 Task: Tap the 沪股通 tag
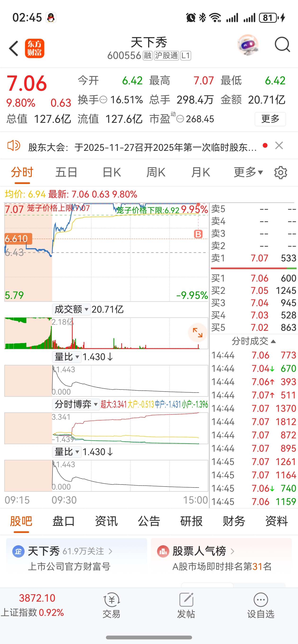[x=166, y=55]
